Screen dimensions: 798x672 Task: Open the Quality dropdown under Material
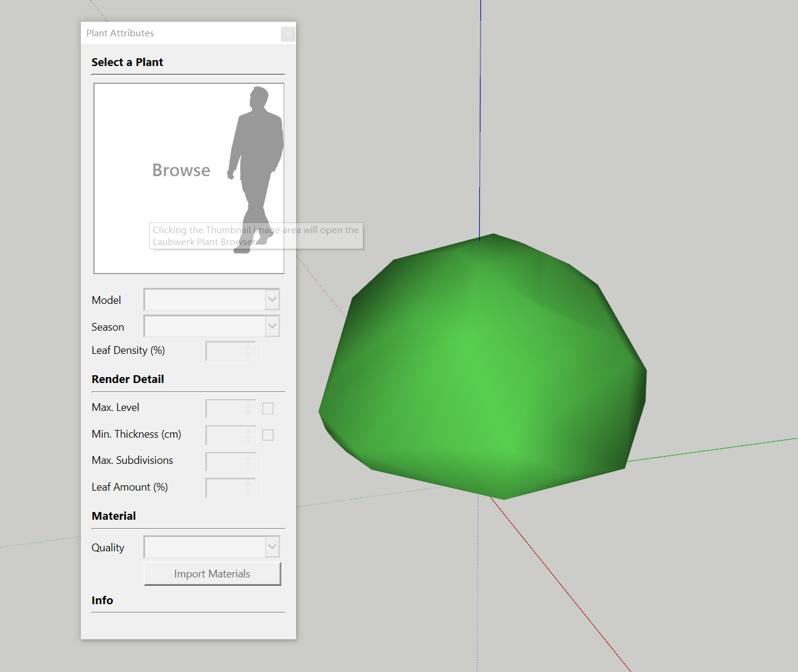click(272, 547)
